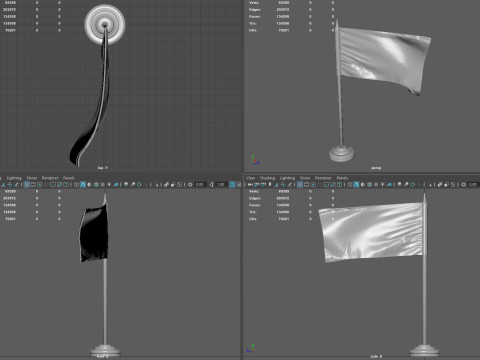Click Image Plane icon in side-view toolbar
Screen dimensions: 480x360
(x=277, y=184)
